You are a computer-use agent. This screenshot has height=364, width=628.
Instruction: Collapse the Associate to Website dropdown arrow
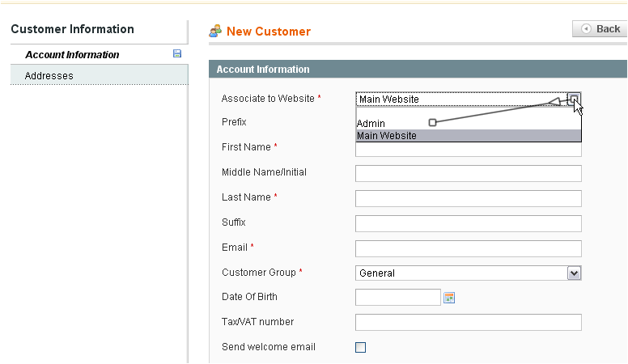(575, 99)
